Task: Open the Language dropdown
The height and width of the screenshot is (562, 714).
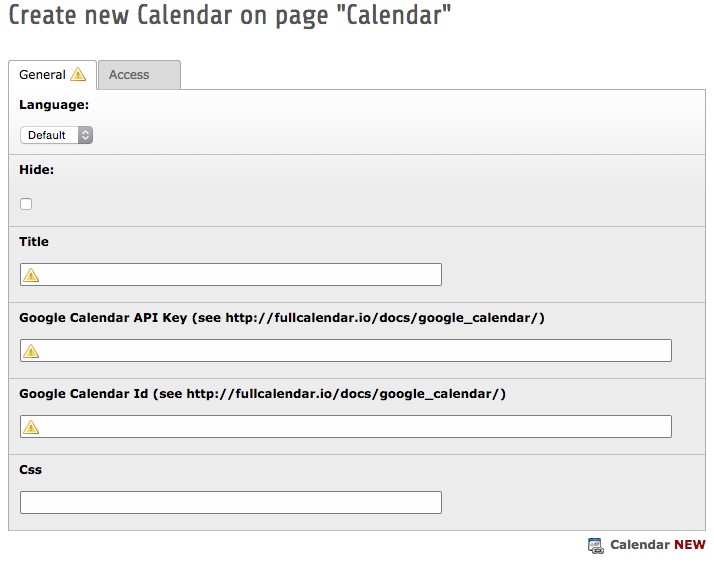Action: tap(56, 135)
